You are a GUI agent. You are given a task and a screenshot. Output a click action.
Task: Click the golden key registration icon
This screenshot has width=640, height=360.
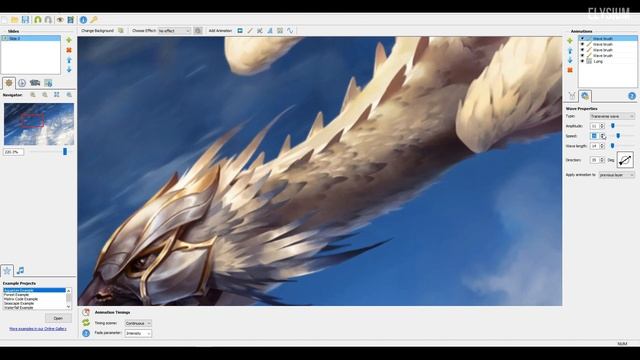(94, 20)
